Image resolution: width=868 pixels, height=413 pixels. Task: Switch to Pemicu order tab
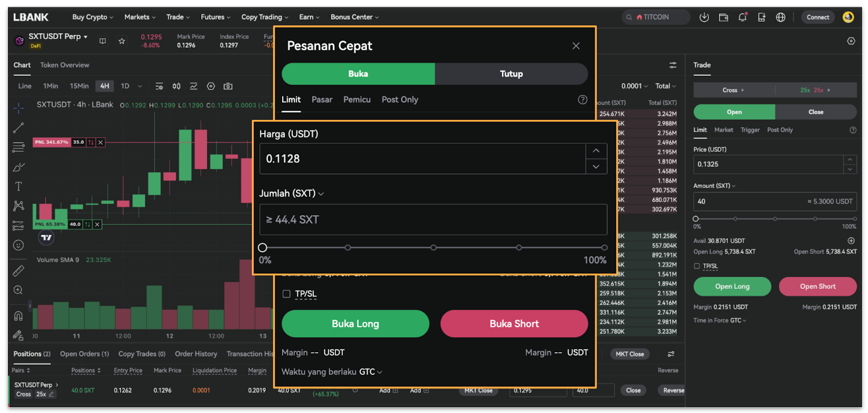point(357,100)
